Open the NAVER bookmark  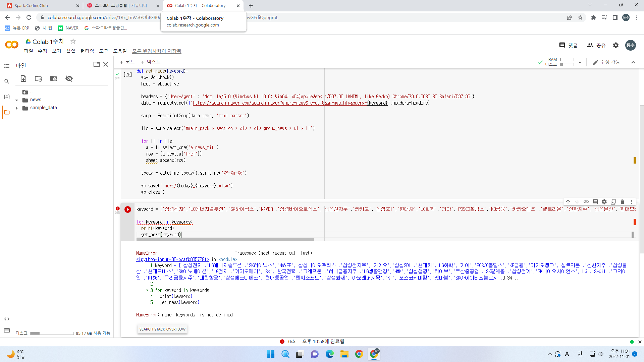[x=68, y=28]
